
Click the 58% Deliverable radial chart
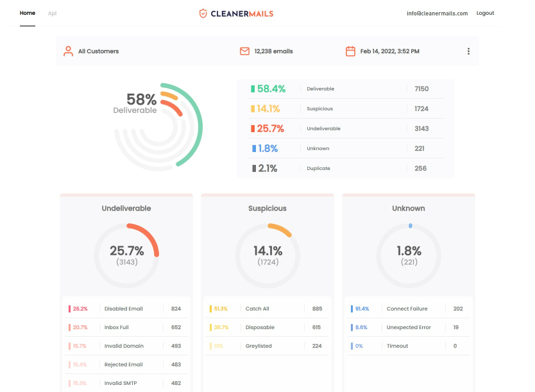[158, 127]
